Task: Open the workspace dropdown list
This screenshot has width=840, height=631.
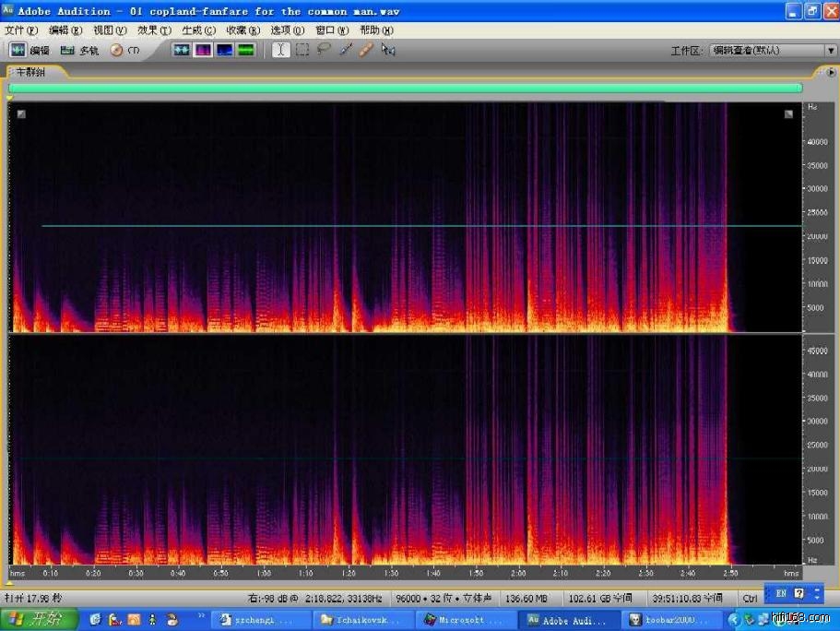Action: [830, 51]
